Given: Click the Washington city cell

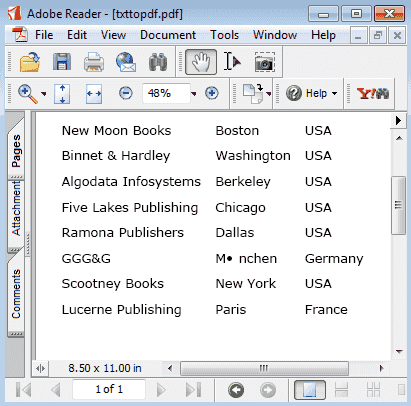Looking at the screenshot, I should click(x=253, y=156).
